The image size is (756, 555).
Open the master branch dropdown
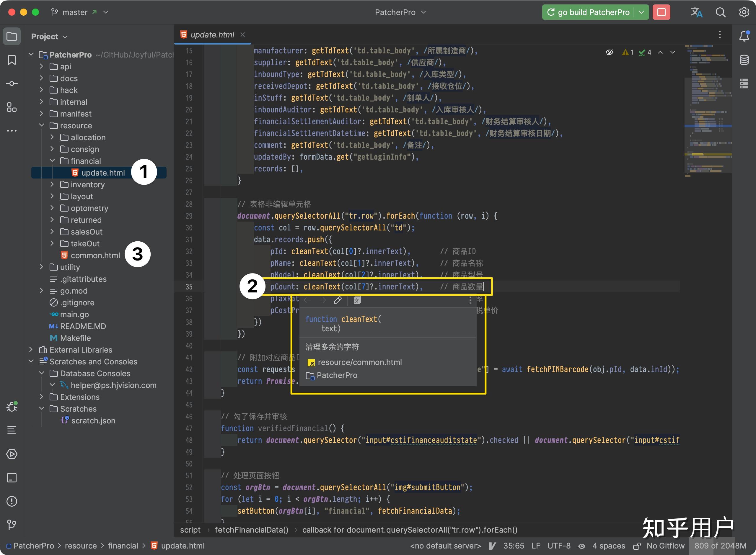click(x=80, y=12)
